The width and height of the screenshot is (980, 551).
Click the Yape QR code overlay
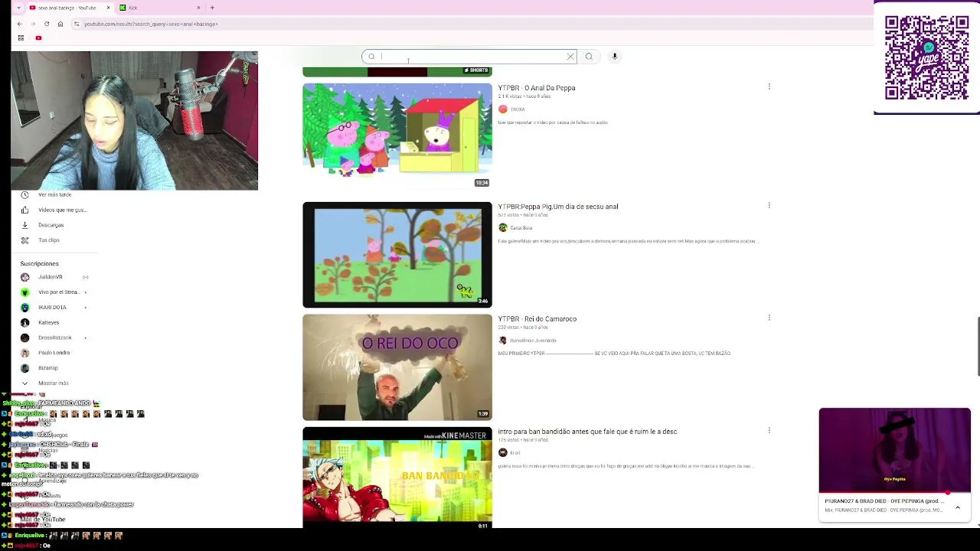click(926, 57)
